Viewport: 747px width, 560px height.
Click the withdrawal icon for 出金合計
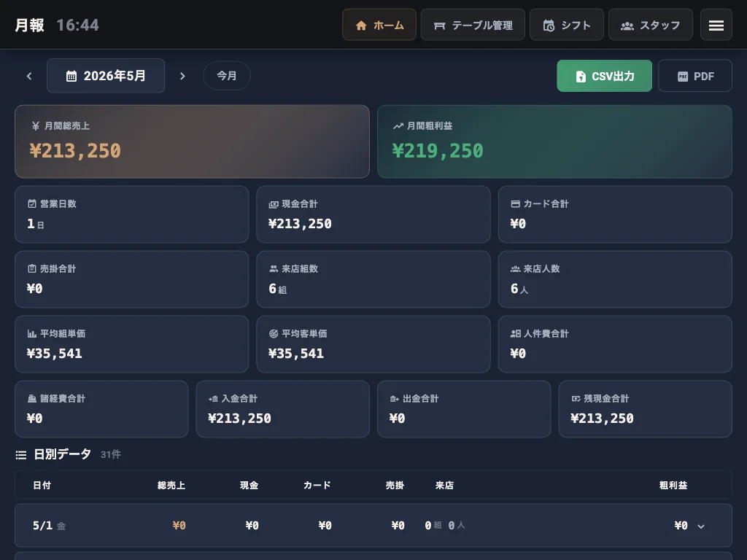(x=395, y=399)
